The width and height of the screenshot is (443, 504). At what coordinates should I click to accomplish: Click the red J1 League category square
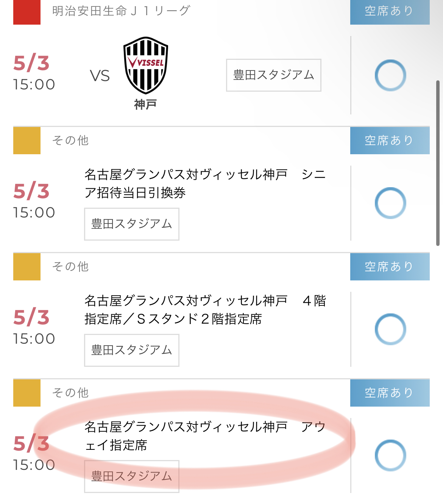coord(27,12)
